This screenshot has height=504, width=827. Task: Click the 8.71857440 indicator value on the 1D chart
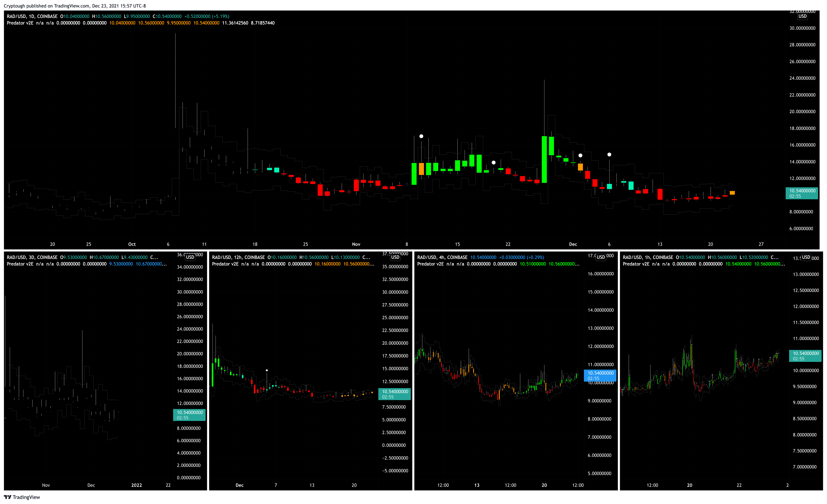pyautogui.click(x=263, y=23)
